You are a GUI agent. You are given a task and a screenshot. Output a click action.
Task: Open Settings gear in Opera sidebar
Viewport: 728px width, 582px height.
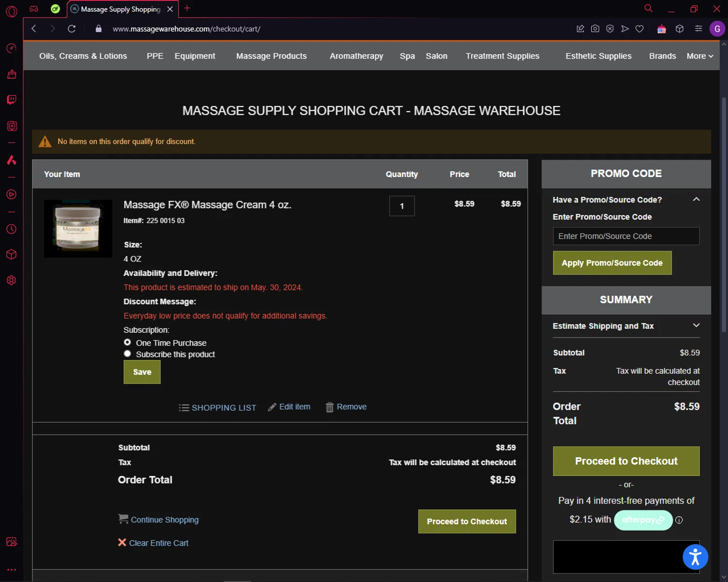pyautogui.click(x=12, y=280)
